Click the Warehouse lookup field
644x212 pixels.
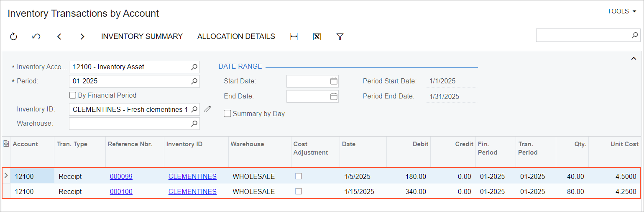coord(130,124)
